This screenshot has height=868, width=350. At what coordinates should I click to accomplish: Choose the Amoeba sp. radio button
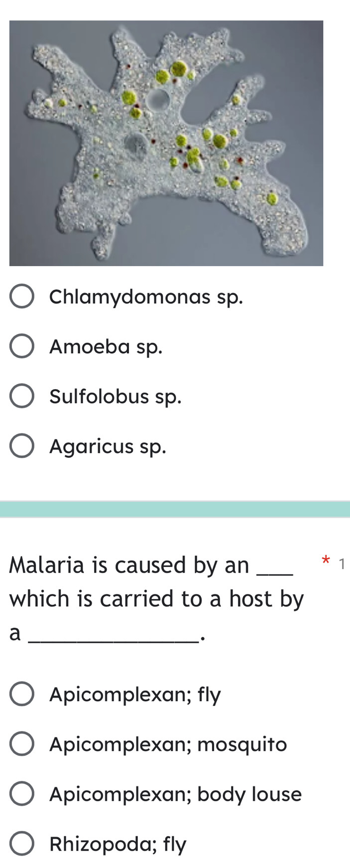point(22,347)
